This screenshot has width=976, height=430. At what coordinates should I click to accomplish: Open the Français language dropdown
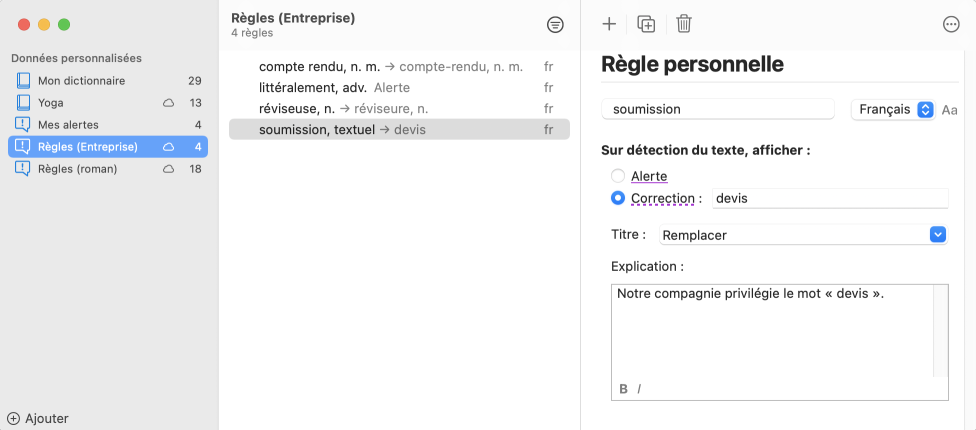pyautogui.click(x=892, y=109)
